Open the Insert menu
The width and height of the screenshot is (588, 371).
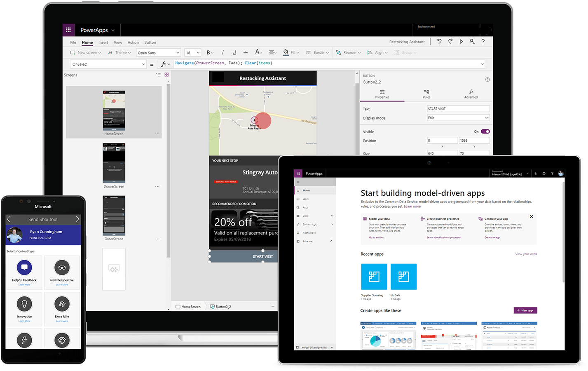click(x=103, y=42)
